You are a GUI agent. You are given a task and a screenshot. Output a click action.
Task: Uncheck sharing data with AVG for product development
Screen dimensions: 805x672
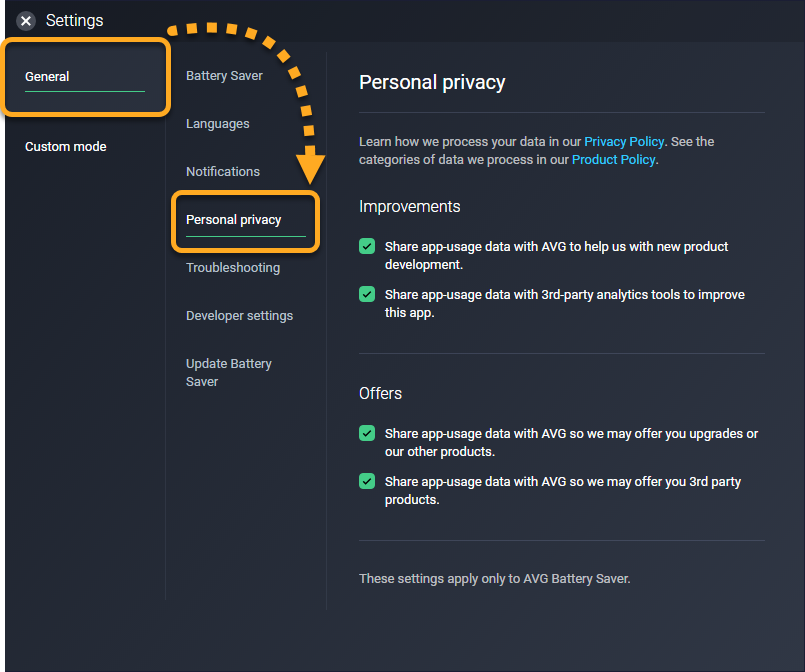[368, 247]
